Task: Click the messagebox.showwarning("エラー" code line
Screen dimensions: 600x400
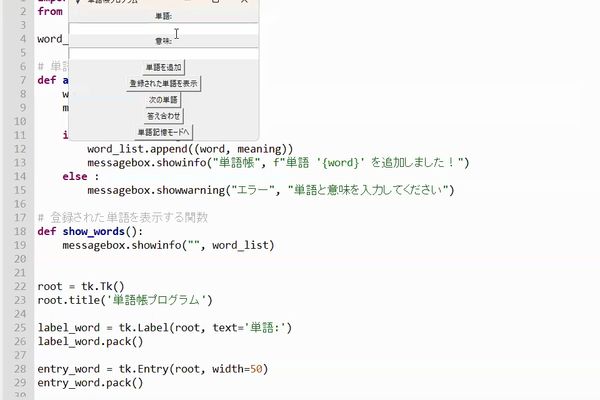Action: pyautogui.click(x=271, y=190)
